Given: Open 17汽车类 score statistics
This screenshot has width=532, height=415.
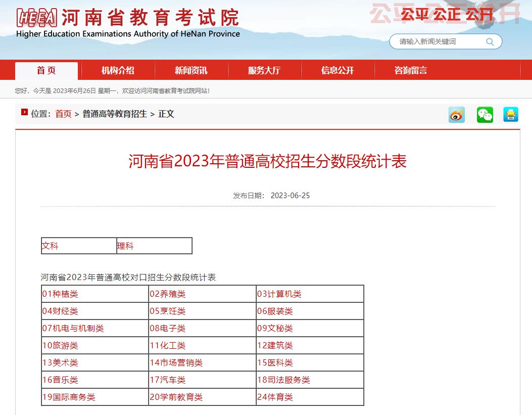Looking at the screenshot, I should click(168, 380).
